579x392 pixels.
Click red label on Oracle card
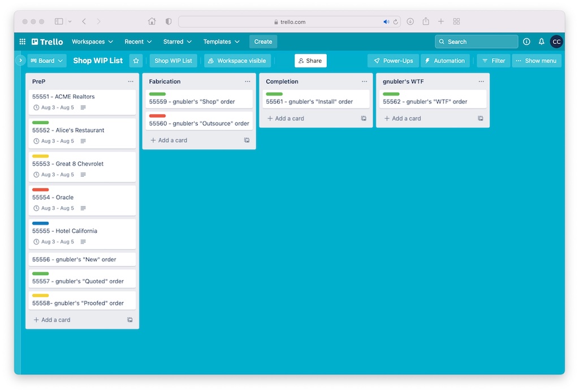pyautogui.click(x=41, y=190)
